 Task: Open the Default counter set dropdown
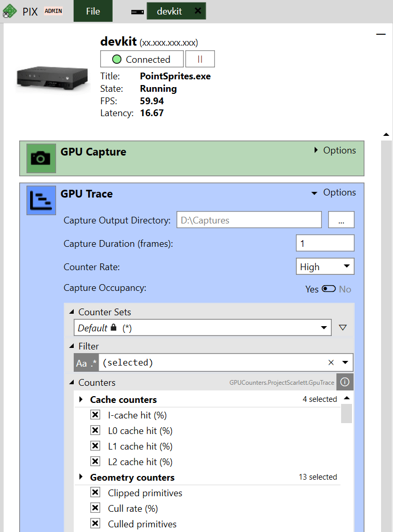[x=202, y=328]
